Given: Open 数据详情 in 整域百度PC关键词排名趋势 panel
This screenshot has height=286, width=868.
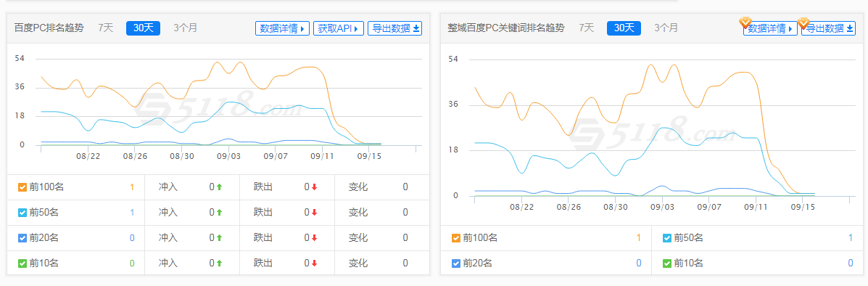Looking at the screenshot, I should pos(770,28).
